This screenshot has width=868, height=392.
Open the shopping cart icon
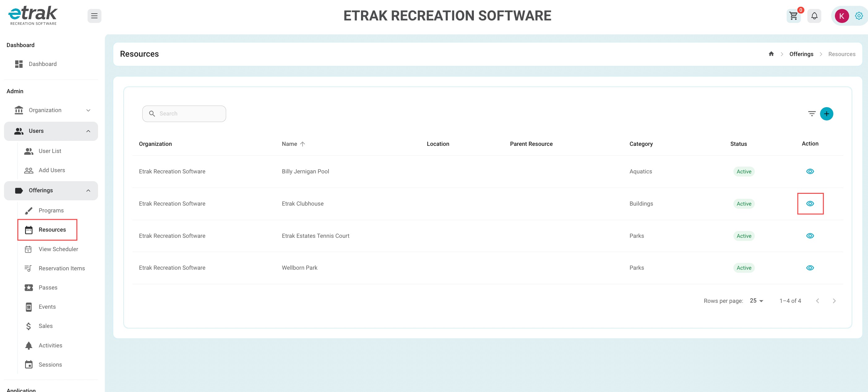pyautogui.click(x=793, y=16)
